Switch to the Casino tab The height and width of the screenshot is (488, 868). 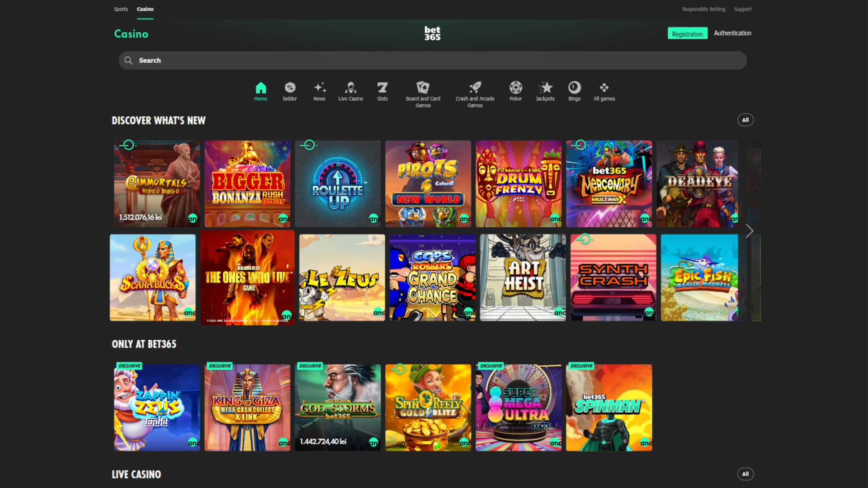tap(145, 9)
